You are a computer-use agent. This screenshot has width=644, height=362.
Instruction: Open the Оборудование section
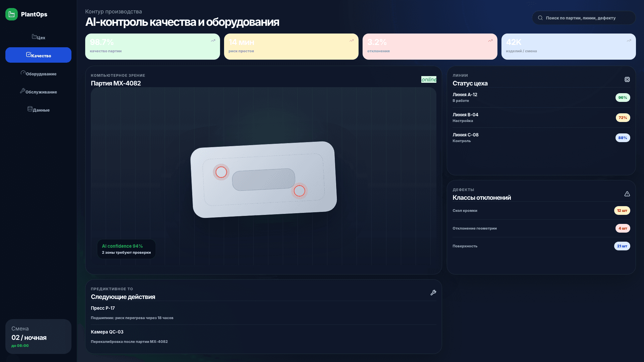pyautogui.click(x=38, y=73)
